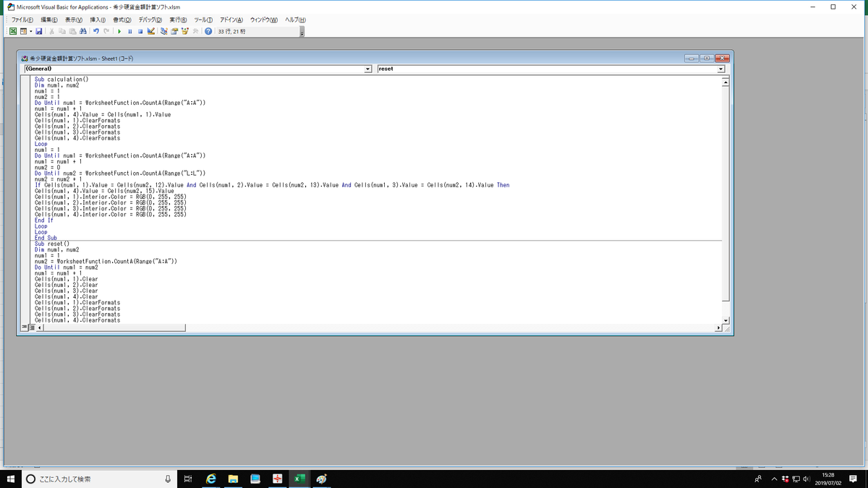Switch to Excel via View Microsoft Excel icon
This screenshot has height=488, width=868.
(x=13, y=31)
